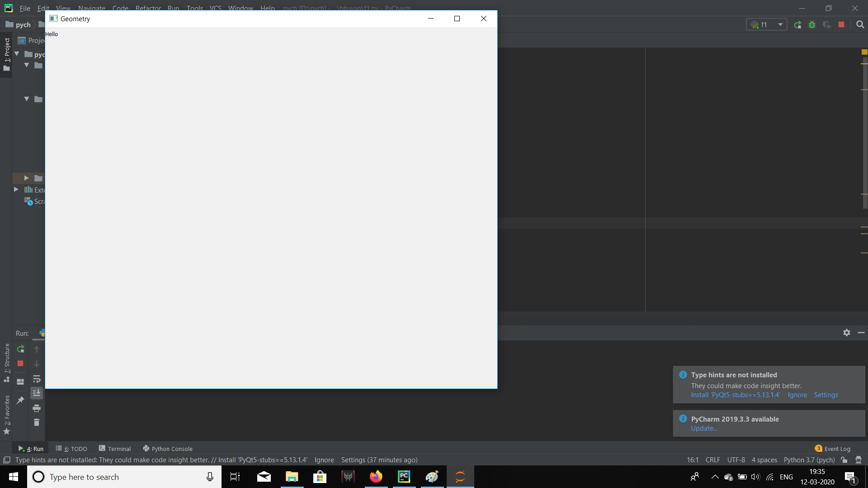Click the editor vertical scrollbar
The image size is (868, 488).
point(864,136)
